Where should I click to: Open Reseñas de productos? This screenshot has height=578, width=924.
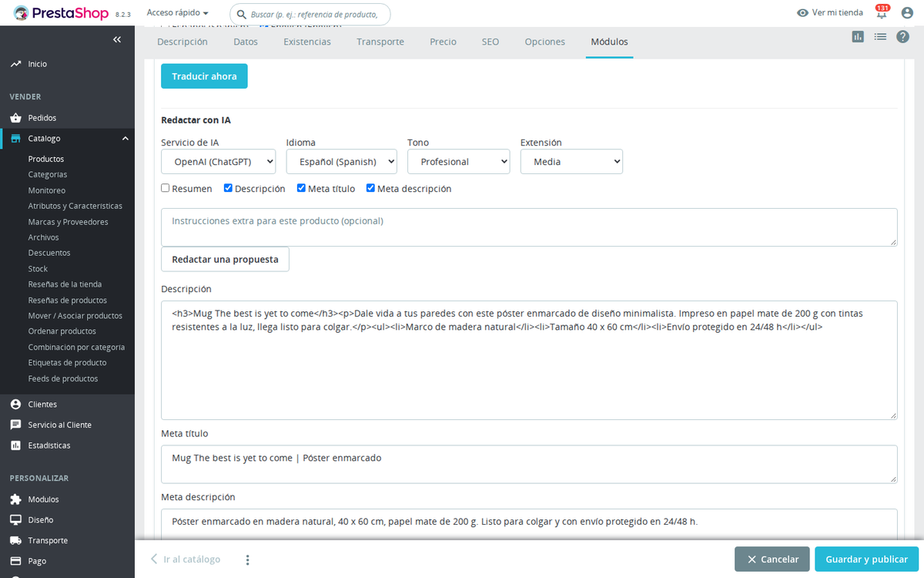click(x=68, y=301)
